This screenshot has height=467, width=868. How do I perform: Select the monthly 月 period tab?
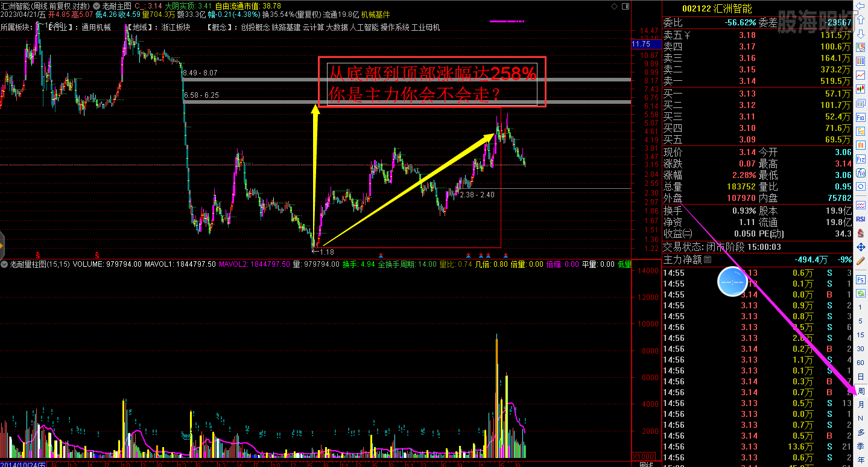(x=861, y=404)
